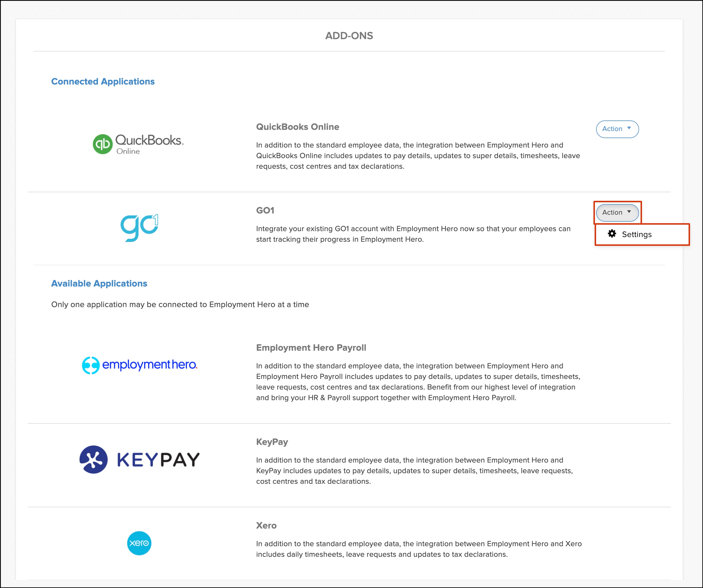Click the Employment Hero logo
Image resolution: width=703 pixels, height=588 pixels.
click(x=140, y=365)
